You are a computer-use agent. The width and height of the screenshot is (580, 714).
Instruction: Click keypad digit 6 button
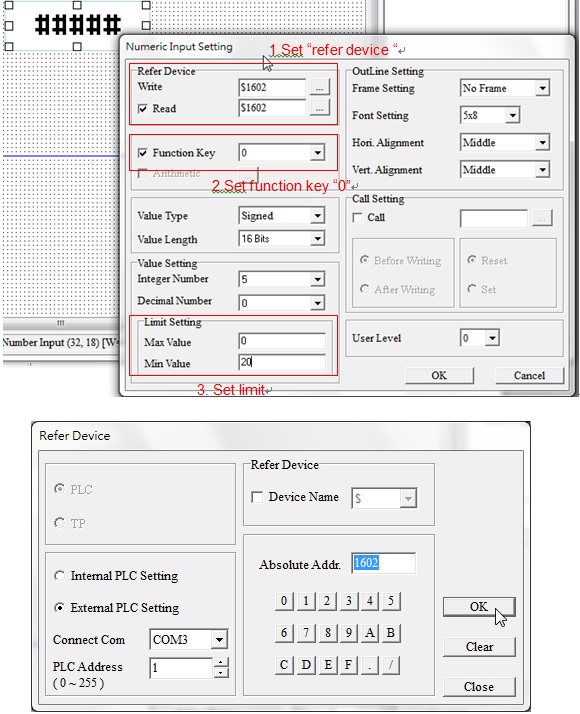(284, 633)
